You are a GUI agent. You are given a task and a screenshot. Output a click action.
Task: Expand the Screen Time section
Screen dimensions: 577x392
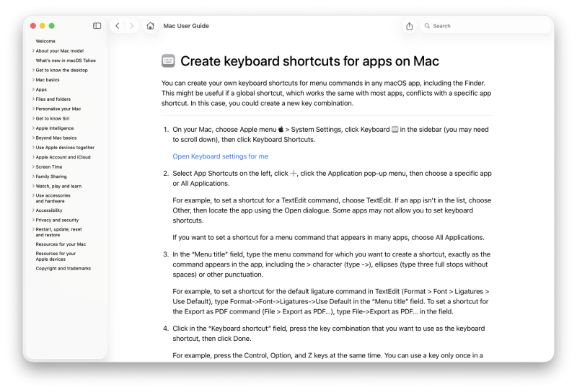pyautogui.click(x=33, y=167)
